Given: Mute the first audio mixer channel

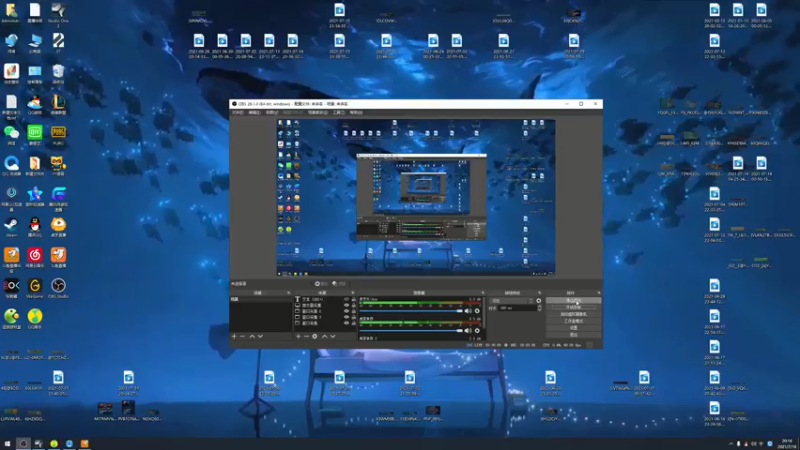Looking at the screenshot, I should tap(468, 311).
